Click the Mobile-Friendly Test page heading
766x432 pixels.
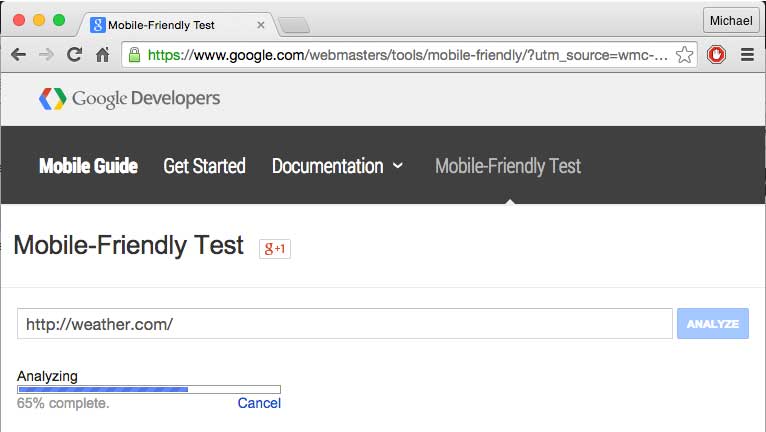click(x=128, y=245)
